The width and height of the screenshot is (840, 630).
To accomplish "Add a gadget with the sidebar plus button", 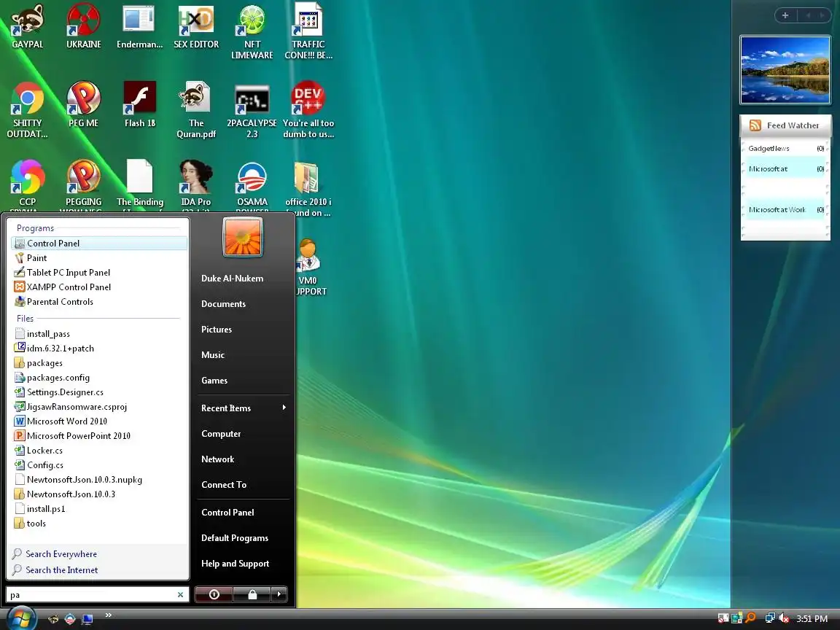I will pos(785,15).
